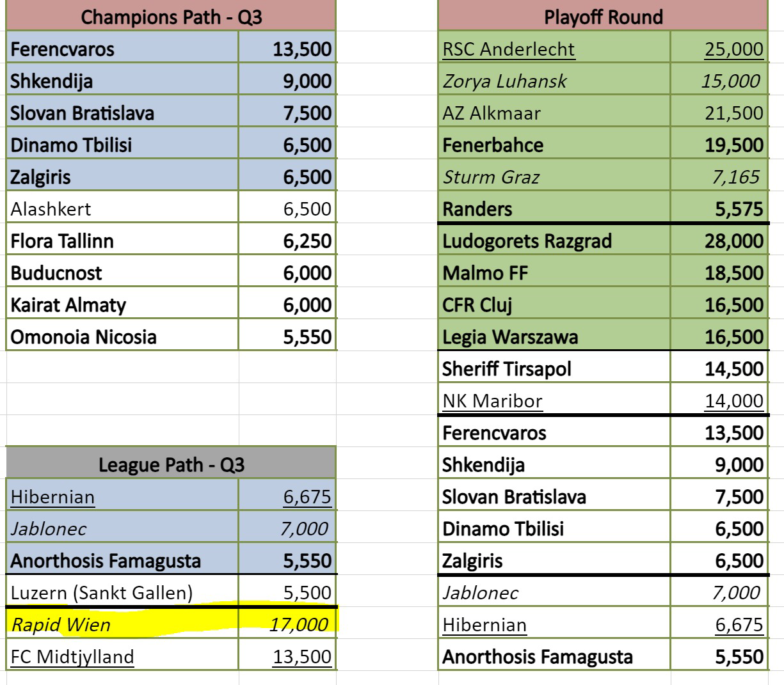Click Sturm Graz value 7,165
The width and height of the screenshot is (784, 685).
tap(719, 177)
